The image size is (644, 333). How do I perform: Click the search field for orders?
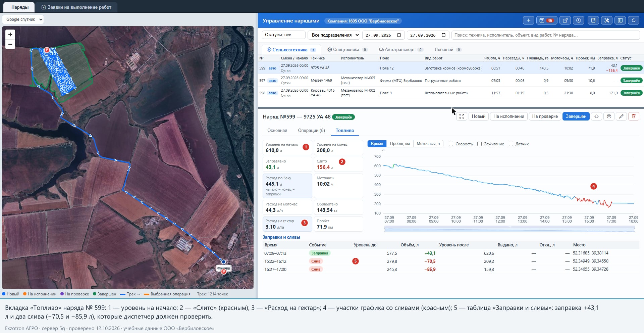[545, 35]
